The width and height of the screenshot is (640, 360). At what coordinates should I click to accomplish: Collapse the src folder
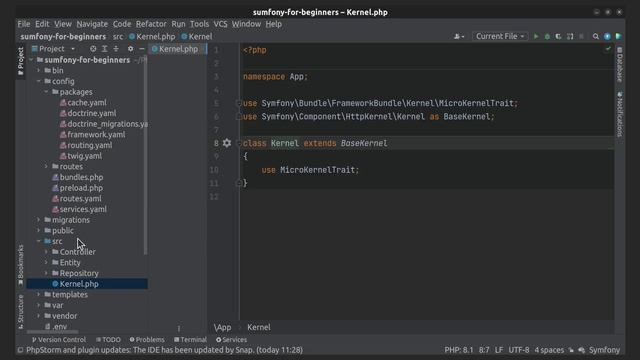[39, 241]
